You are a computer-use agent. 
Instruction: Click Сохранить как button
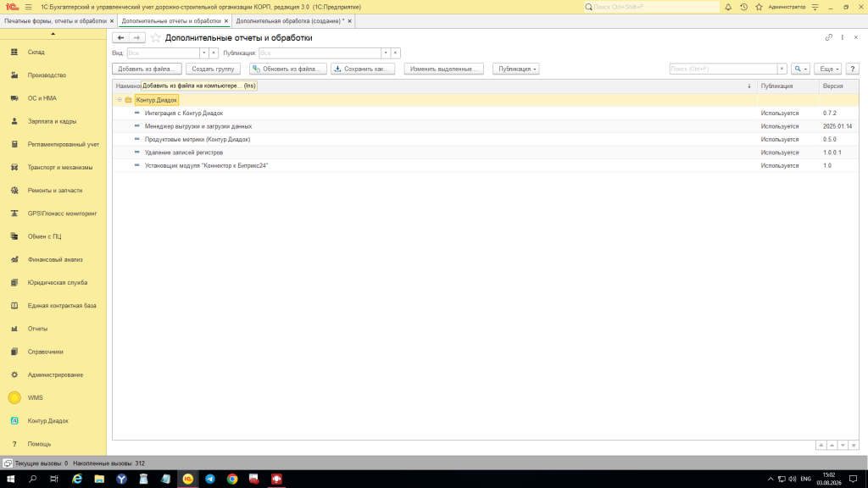click(363, 69)
